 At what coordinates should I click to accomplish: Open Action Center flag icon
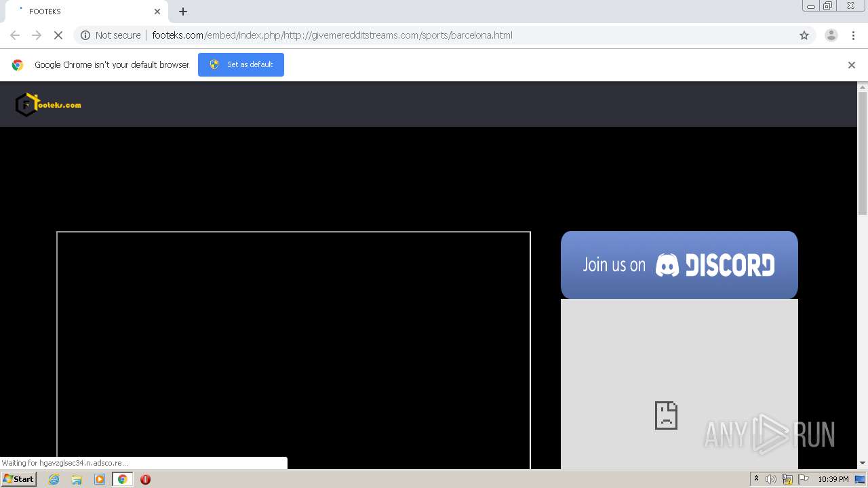click(x=804, y=479)
